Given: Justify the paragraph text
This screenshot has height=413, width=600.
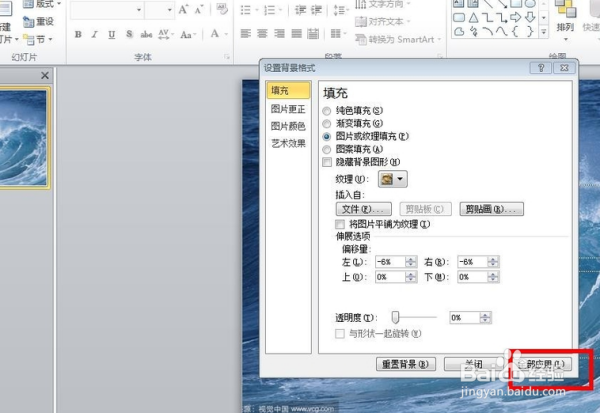Looking at the screenshot, I should [297, 34].
